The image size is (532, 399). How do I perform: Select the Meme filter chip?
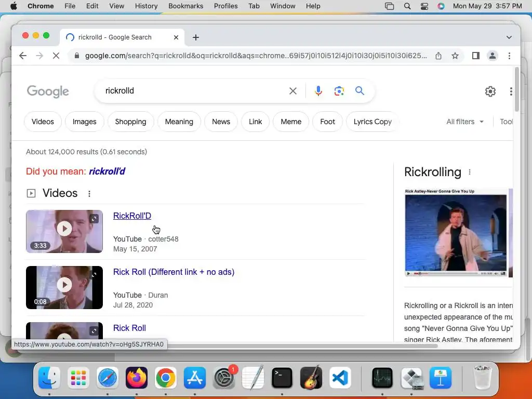pos(291,122)
